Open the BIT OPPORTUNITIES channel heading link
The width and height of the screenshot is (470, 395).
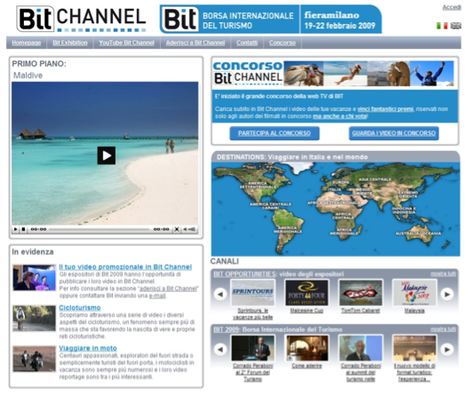point(245,274)
